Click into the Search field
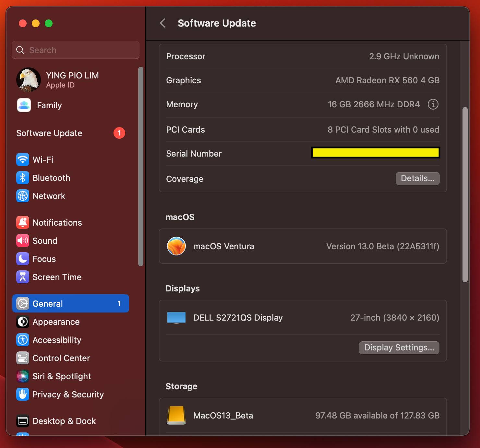480x448 pixels. (x=76, y=50)
